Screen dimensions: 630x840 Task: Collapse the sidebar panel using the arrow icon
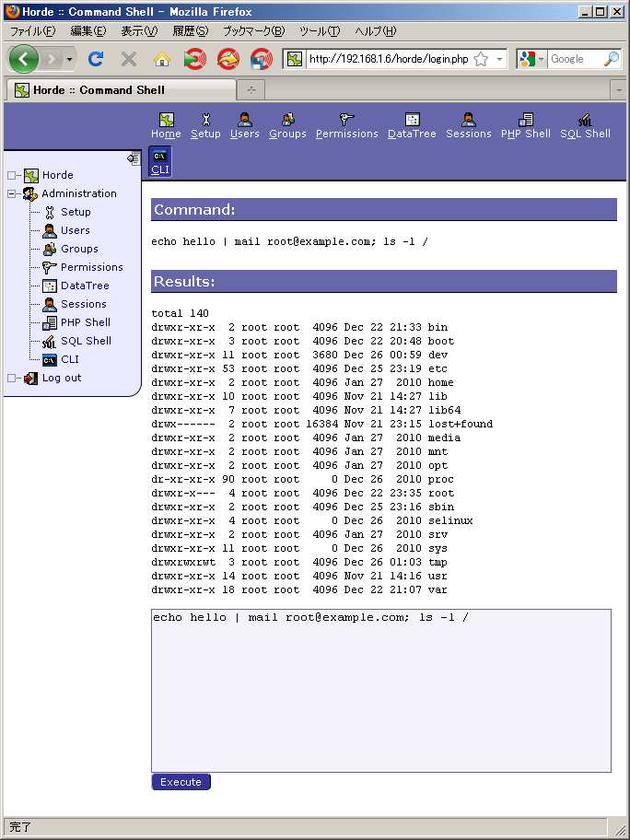click(134, 158)
